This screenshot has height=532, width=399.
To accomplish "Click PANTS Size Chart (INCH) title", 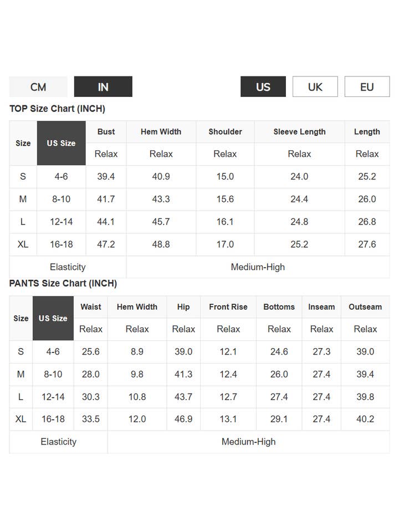I will [x=63, y=284].
